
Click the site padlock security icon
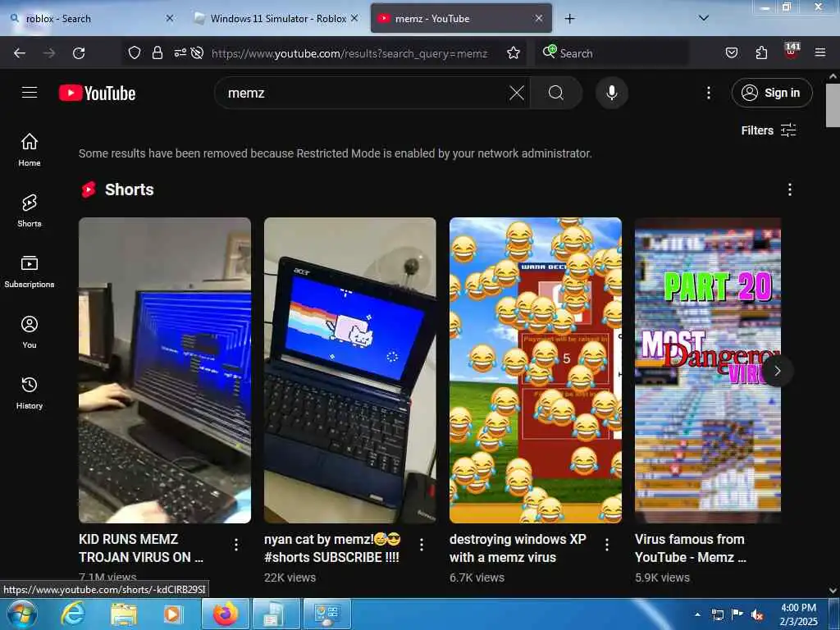click(x=157, y=52)
